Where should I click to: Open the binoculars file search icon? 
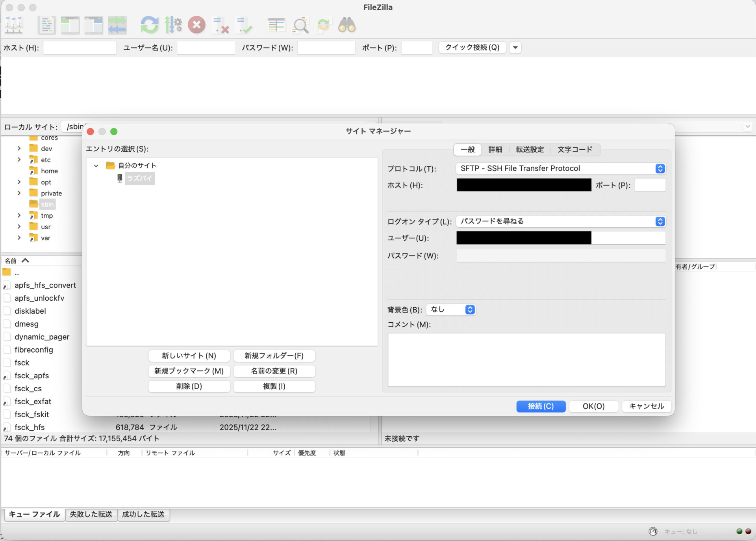click(x=347, y=25)
